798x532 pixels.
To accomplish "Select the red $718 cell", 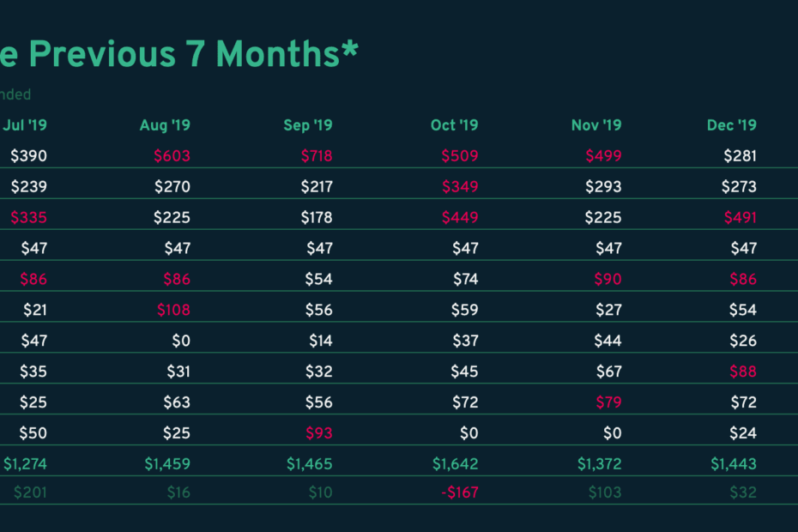I will click(317, 156).
